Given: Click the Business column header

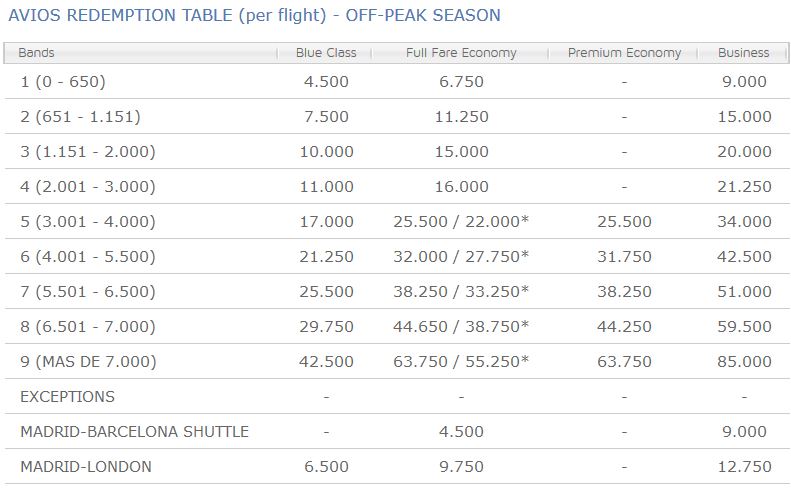Looking at the screenshot, I should 743,53.
